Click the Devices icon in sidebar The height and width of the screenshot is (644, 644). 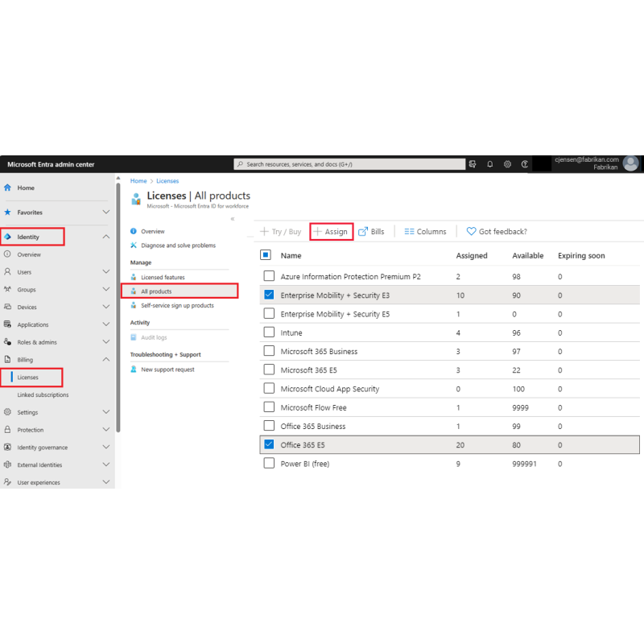click(x=7, y=307)
